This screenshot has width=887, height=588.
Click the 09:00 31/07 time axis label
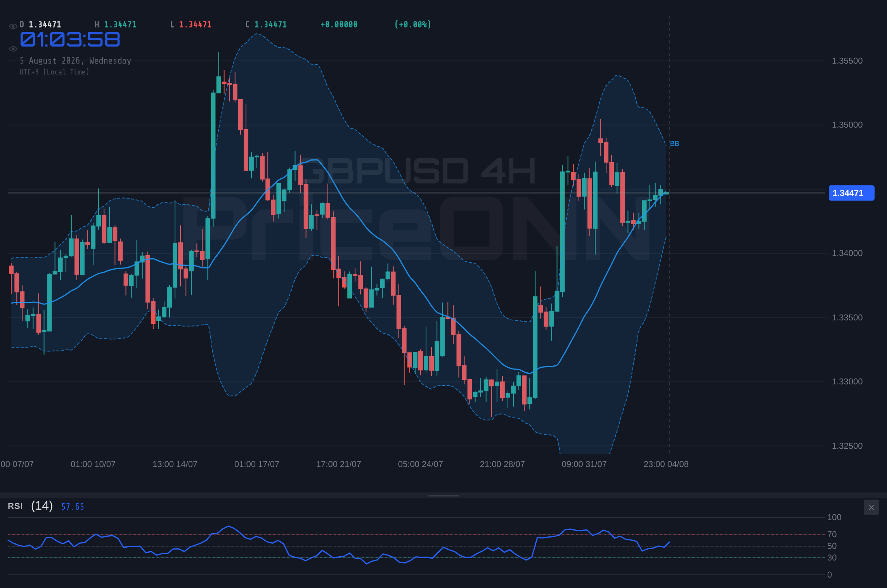pyautogui.click(x=584, y=464)
